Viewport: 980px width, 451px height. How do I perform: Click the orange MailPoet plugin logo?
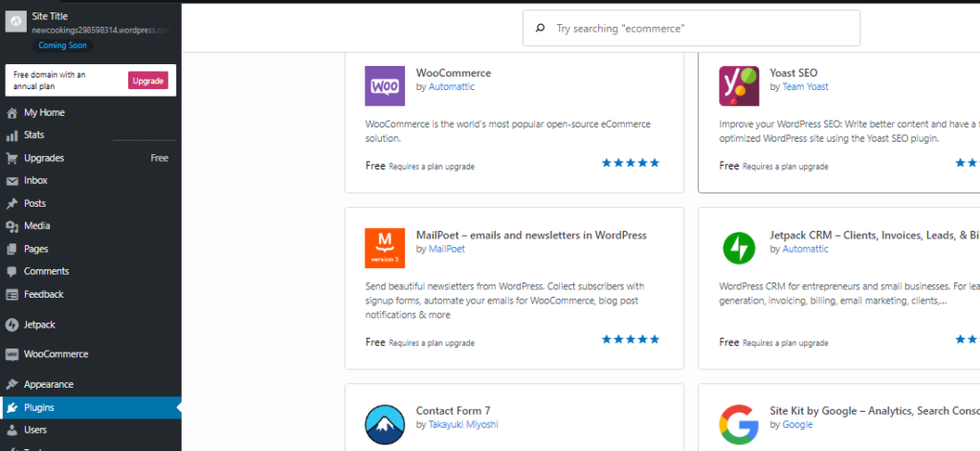[385, 248]
